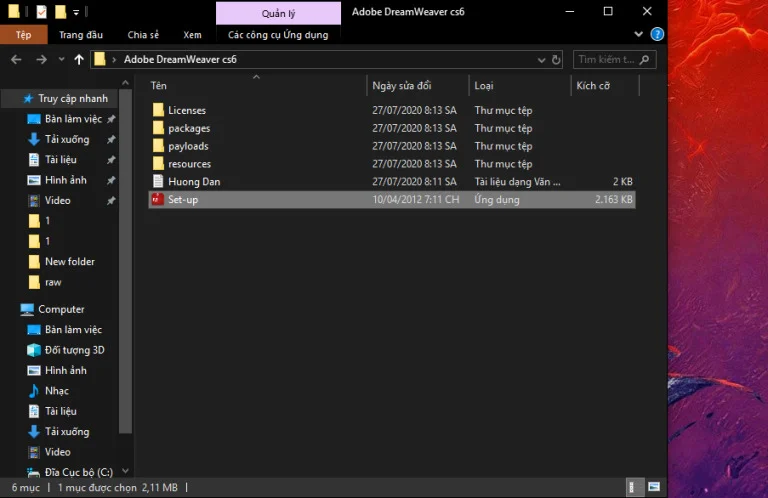Sort by Ngày sửa đổi column
The height and width of the screenshot is (498, 768).
point(402,86)
